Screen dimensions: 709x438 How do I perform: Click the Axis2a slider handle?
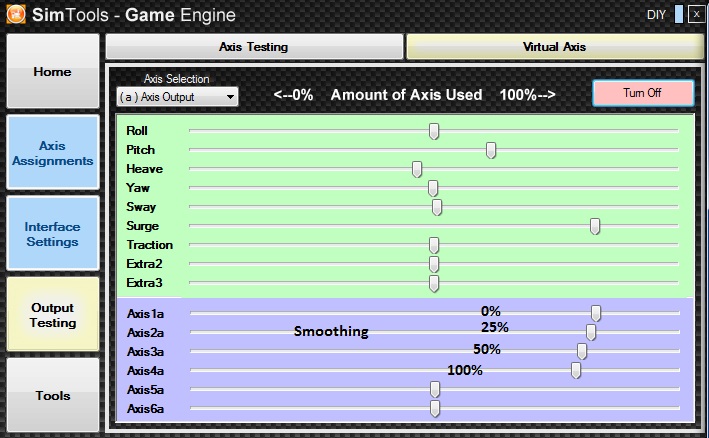[591, 332]
